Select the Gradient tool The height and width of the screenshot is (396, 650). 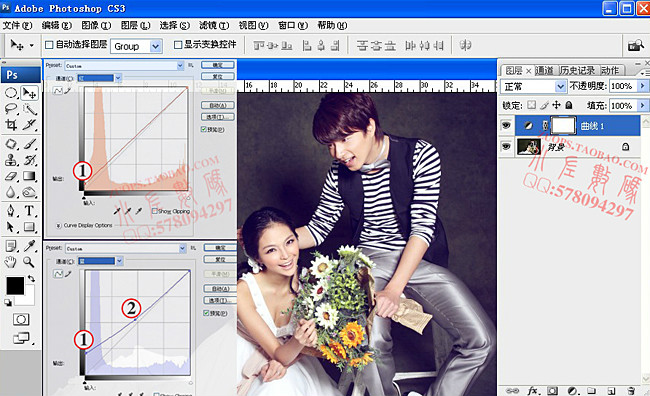click(29, 176)
